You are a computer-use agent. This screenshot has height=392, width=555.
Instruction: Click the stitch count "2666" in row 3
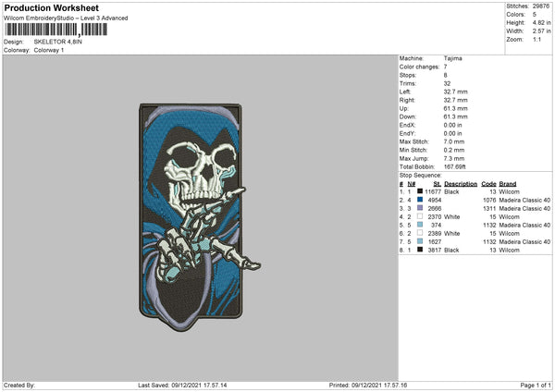(435, 208)
